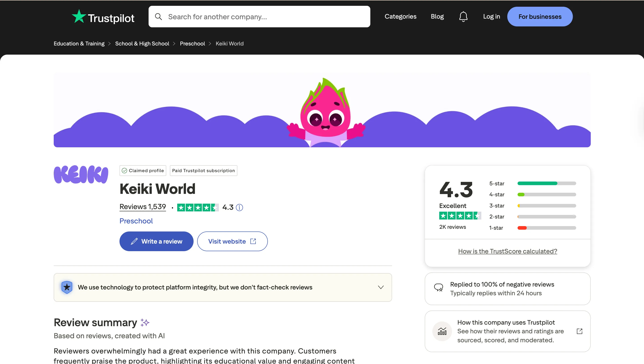Screen dimensions: 644x364
Task: Click the Review summary heading
Action: [x=95, y=322]
